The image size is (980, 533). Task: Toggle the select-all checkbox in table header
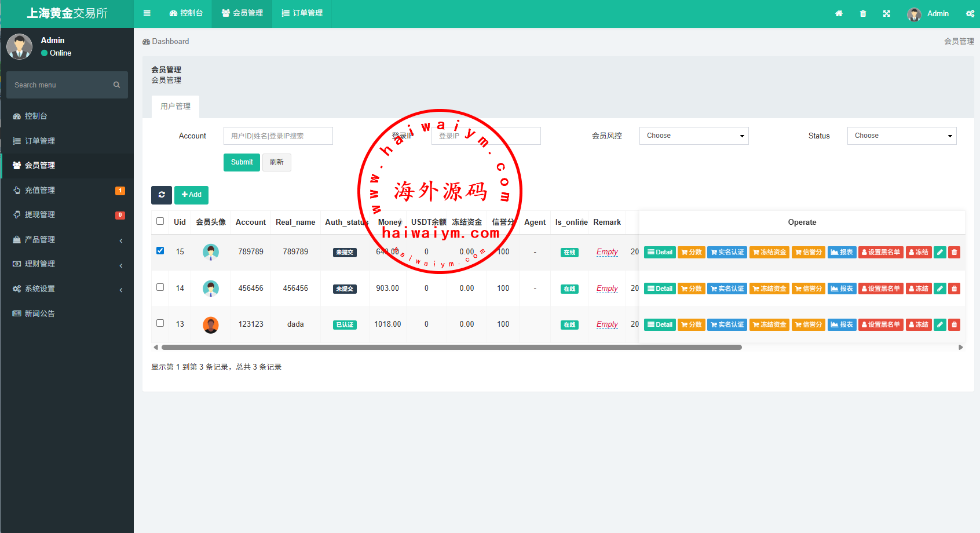[x=160, y=221]
